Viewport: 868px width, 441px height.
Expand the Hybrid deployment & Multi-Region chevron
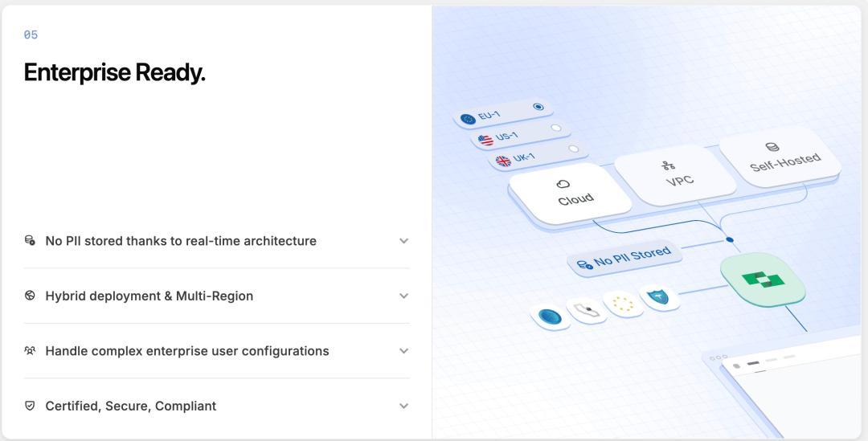[404, 296]
